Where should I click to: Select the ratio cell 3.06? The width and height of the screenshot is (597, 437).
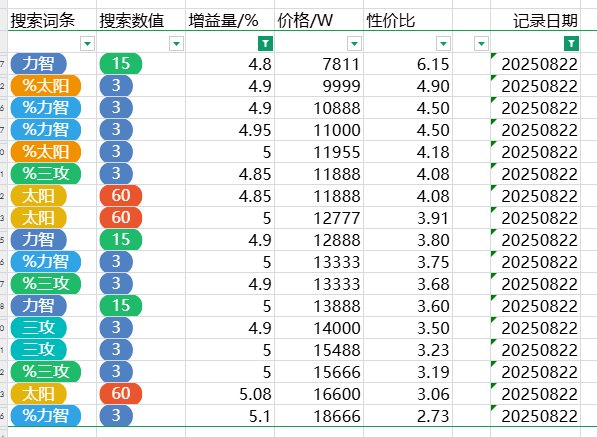tap(408, 394)
